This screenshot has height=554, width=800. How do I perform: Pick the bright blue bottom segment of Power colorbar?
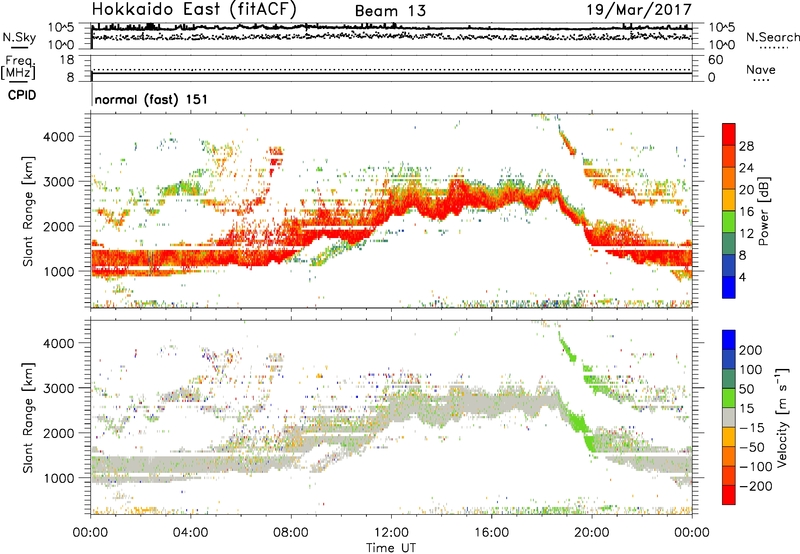click(729, 288)
